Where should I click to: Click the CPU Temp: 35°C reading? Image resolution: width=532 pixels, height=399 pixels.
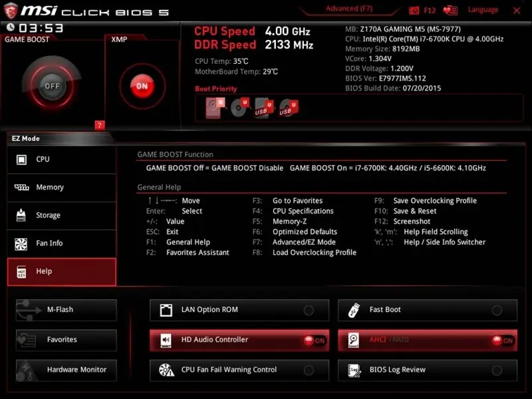click(x=221, y=61)
